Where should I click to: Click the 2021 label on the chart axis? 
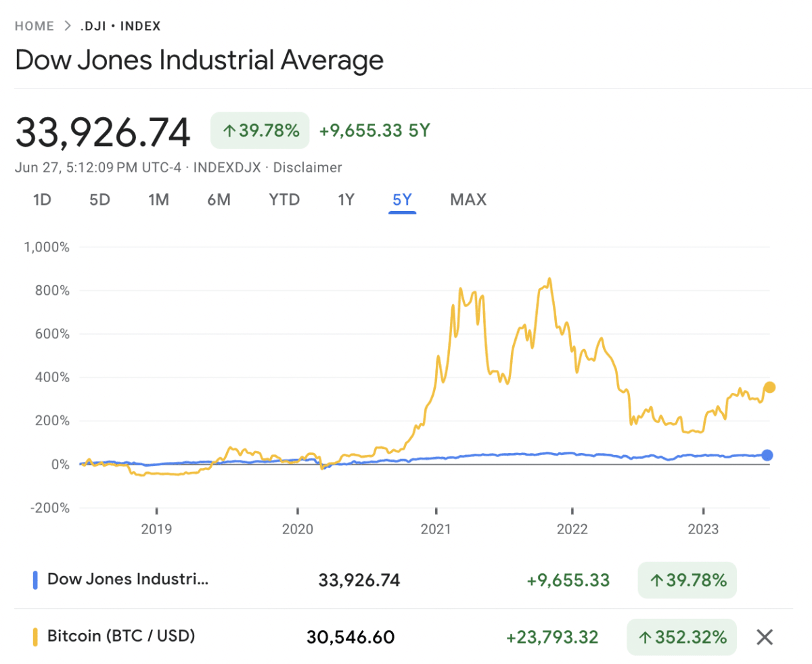(x=437, y=529)
